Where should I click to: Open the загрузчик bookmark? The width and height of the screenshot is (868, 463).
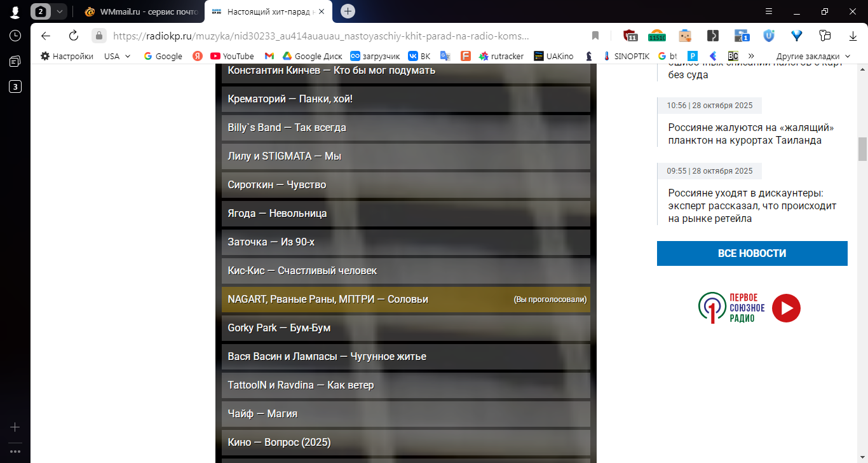click(375, 56)
